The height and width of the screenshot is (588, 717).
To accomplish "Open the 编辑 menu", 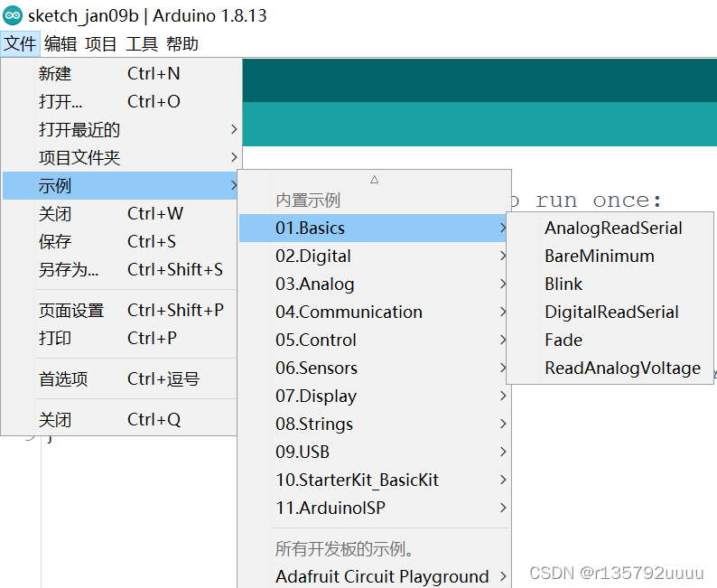I will (61, 44).
